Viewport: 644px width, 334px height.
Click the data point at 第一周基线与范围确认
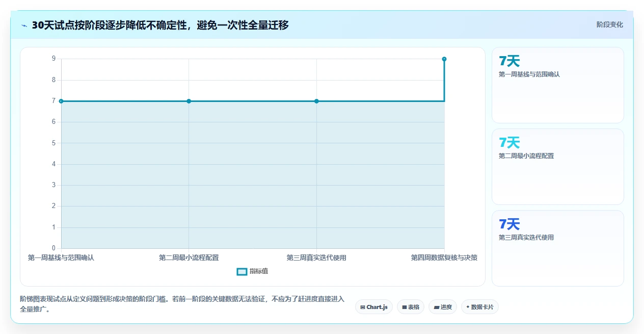pos(61,101)
